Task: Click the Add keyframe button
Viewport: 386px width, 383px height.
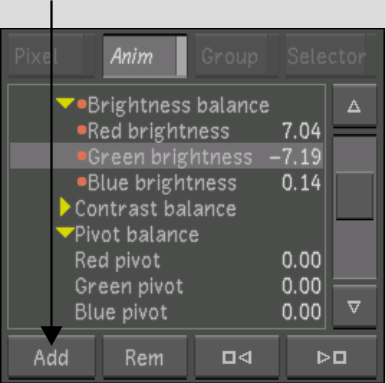Action: coord(51,357)
